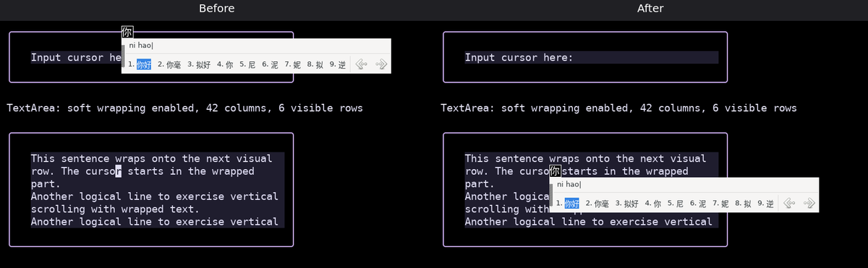Pick candidate 3 拟好 in Before popup
This screenshot has width=868, height=268.
coord(199,64)
